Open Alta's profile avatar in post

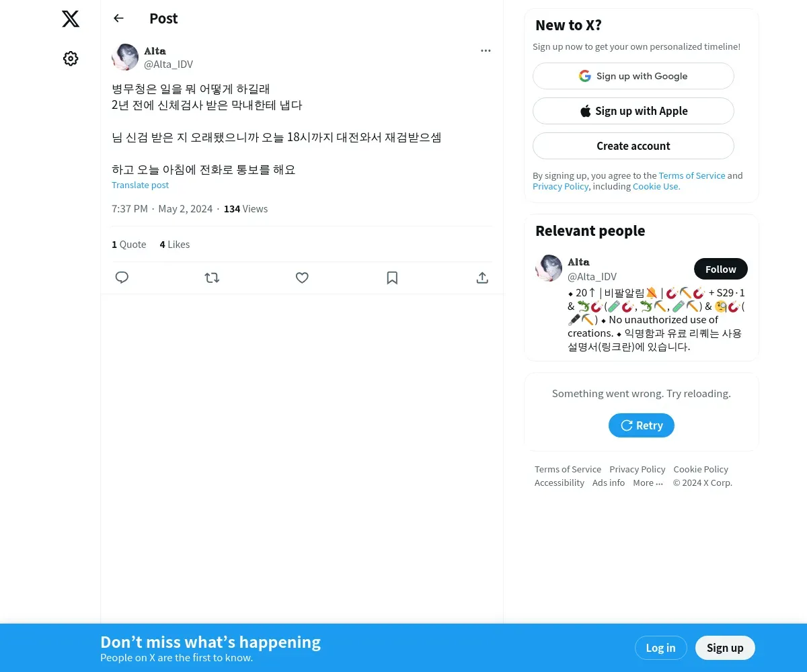pyautogui.click(x=125, y=57)
